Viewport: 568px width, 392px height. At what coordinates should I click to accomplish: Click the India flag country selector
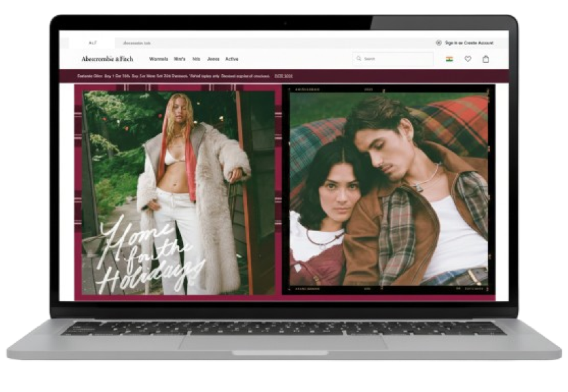click(x=449, y=59)
